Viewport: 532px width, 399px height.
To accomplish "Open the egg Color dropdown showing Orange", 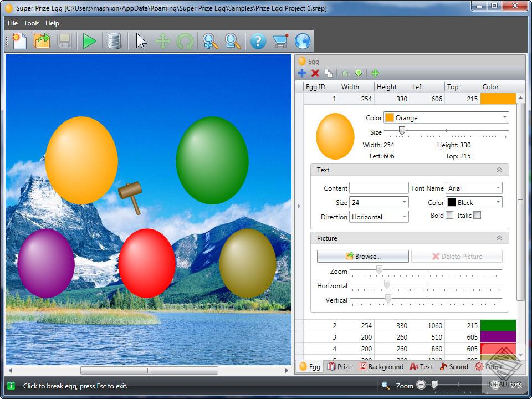I will 446,117.
